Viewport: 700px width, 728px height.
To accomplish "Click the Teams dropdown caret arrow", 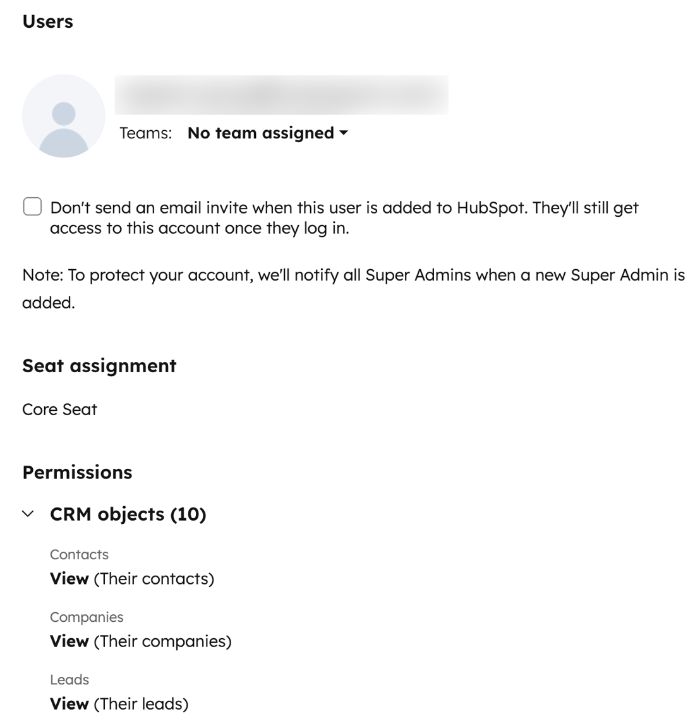I will pos(344,133).
